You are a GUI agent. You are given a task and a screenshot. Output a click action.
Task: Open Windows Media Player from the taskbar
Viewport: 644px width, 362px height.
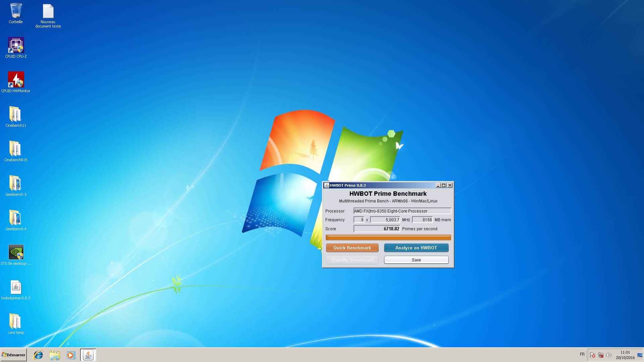point(71,355)
